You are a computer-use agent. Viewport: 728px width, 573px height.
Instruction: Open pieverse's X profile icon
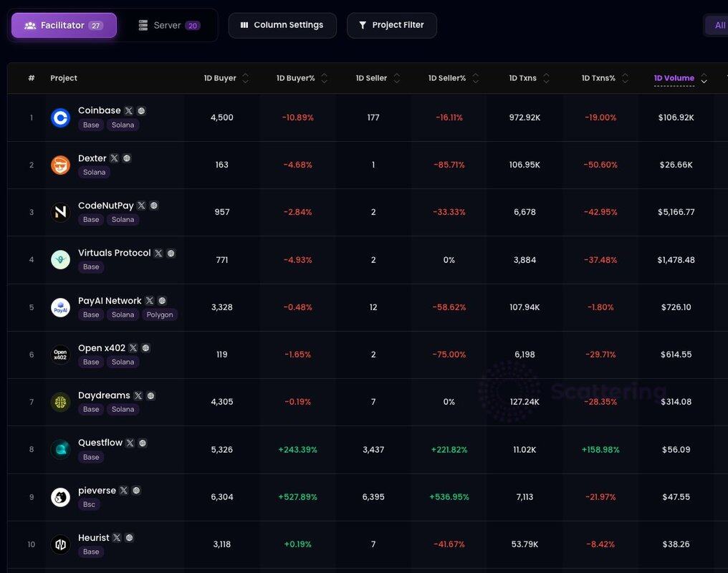tap(124, 491)
